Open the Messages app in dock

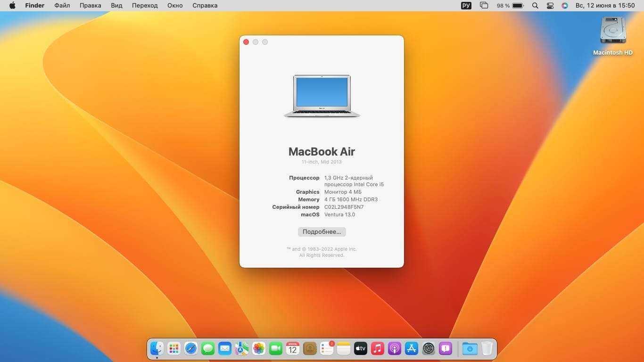[208, 348]
